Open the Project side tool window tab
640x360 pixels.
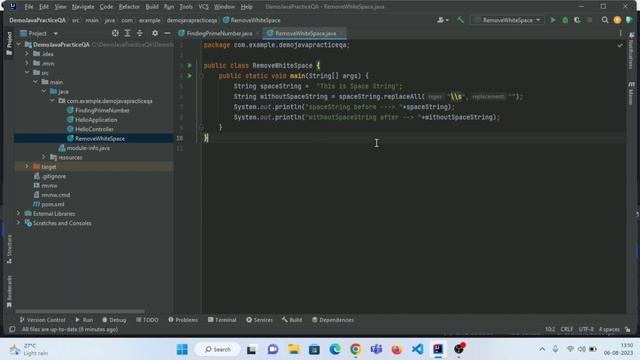click(9, 43)
